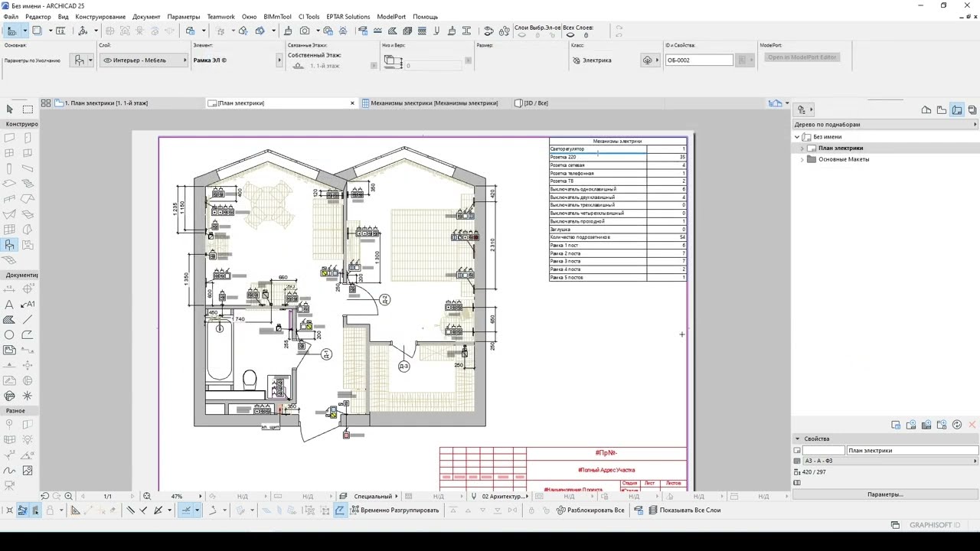Image resolution: width=980 pixels, height=551 pixels.
Task: Click Показывать Все Слои button
Action: click(x=684, y=510)
